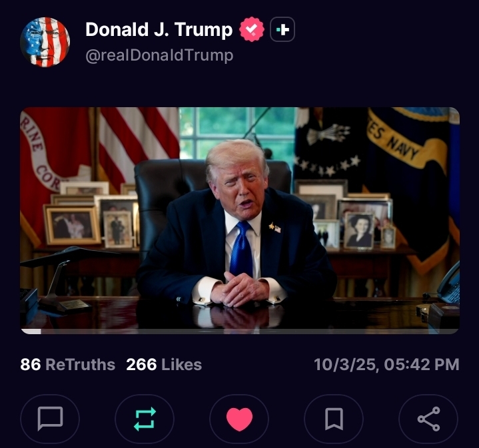Open the reply speech-bubble icon
This screenshot has height=448, width=479.
pyautogui.click(x=50, y=419)
